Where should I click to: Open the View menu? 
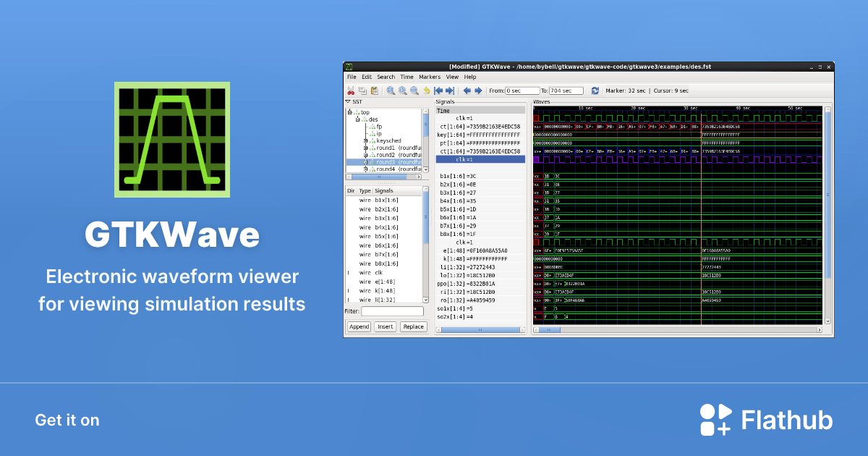(x=452, y=77)
